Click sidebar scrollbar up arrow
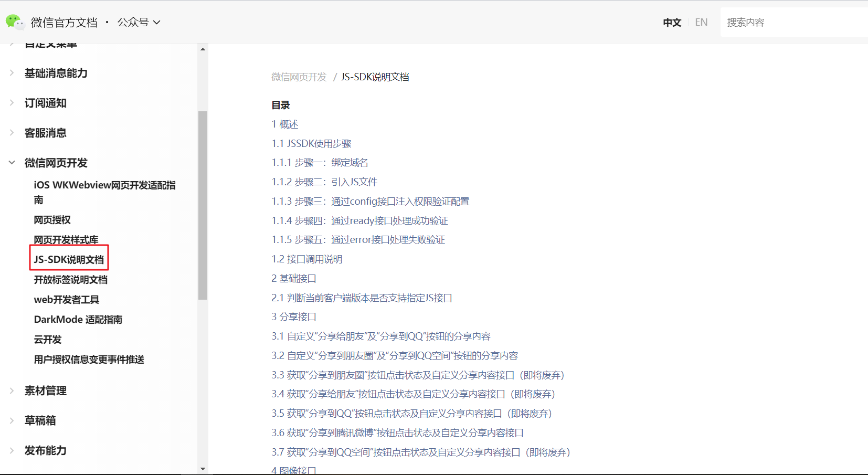This screenshot has width=868, height=475. (x=203, y=49)
